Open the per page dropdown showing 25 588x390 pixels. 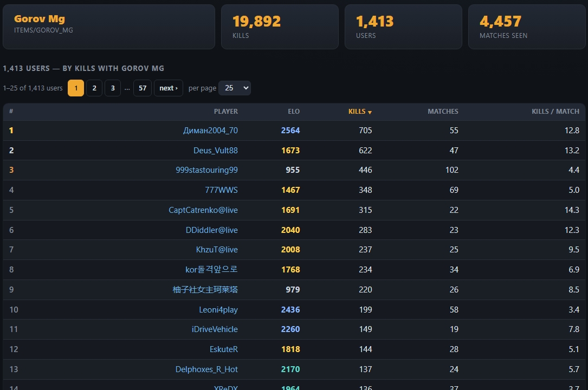[x=234, y=88]
